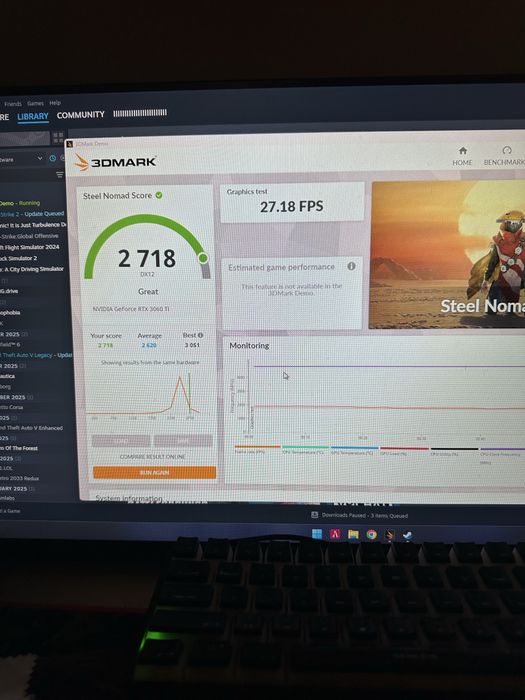This screenshot has height=700, width=525.
Task: Click the green validation checkmark by Steel Nomad Score
Action: tap(159, 195)
